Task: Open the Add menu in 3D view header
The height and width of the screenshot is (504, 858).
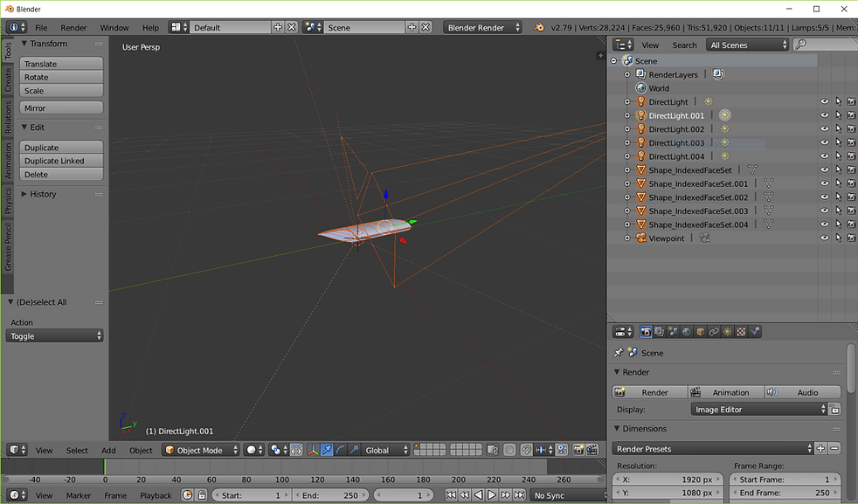Action: [x=108, y=451]
